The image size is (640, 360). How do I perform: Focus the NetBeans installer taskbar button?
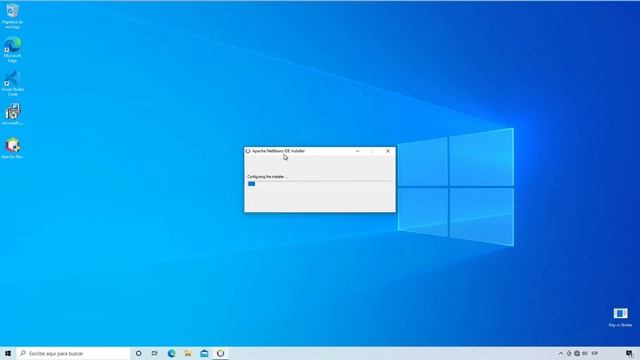220,353
